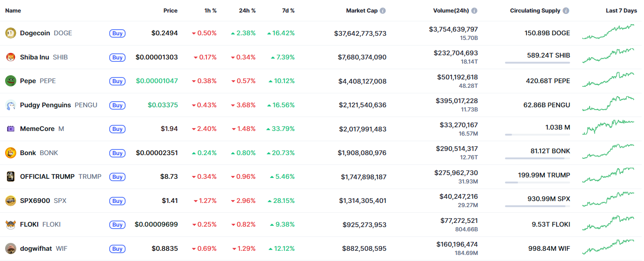644x261 pixels.
Task: Open Shiba Inu 7-day sparkline chart
Action: 608,56
